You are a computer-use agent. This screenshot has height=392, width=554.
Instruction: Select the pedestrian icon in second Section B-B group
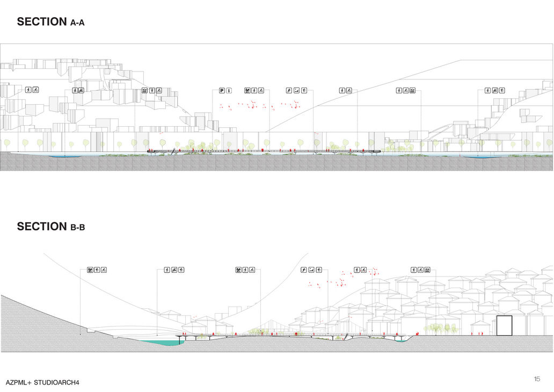167,270
